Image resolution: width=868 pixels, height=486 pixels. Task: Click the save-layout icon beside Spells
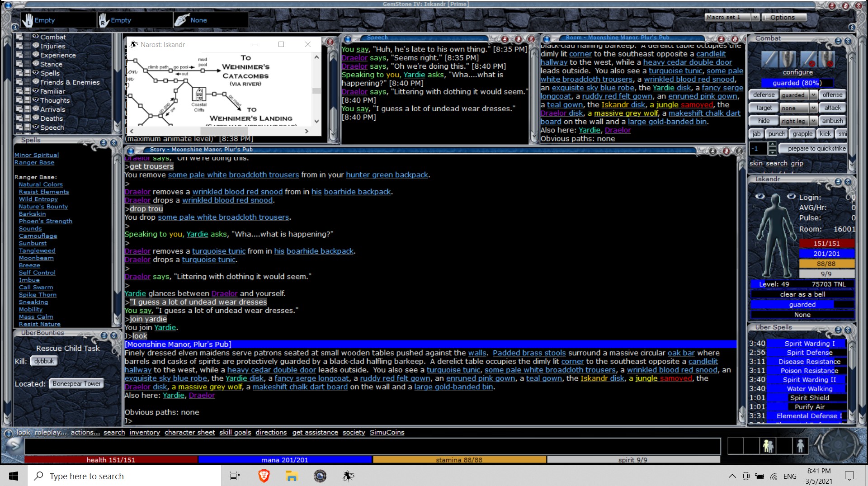tap(27, 73)
